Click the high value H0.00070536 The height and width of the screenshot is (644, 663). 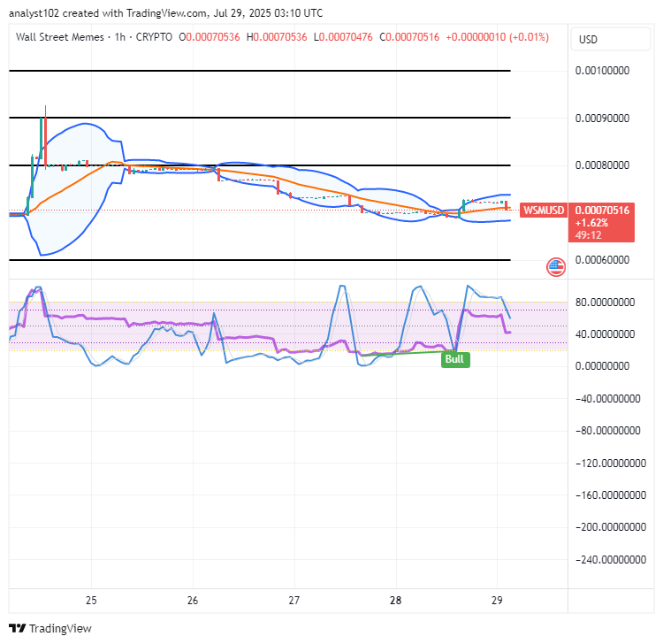(x=277, y=37)
